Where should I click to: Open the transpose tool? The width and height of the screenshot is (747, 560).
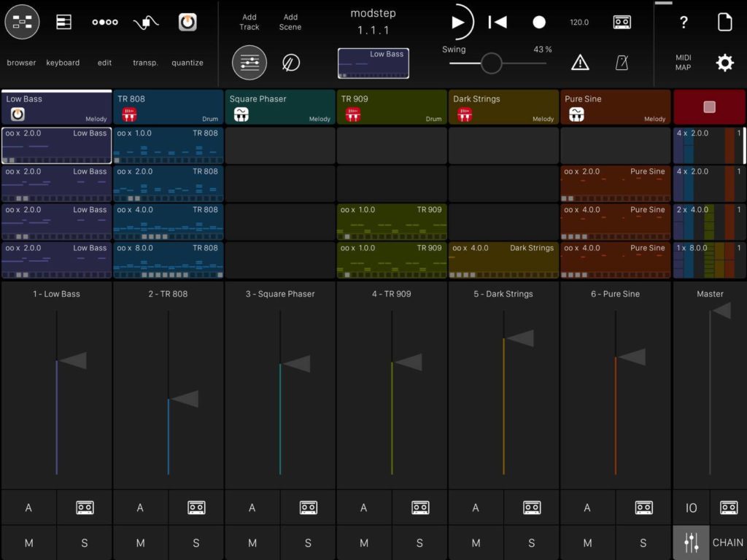(x=146, y=23)
